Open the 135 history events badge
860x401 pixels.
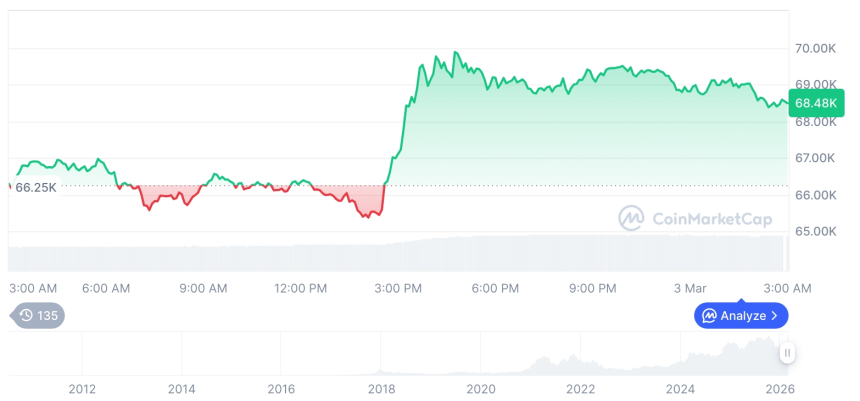point(39,316)
